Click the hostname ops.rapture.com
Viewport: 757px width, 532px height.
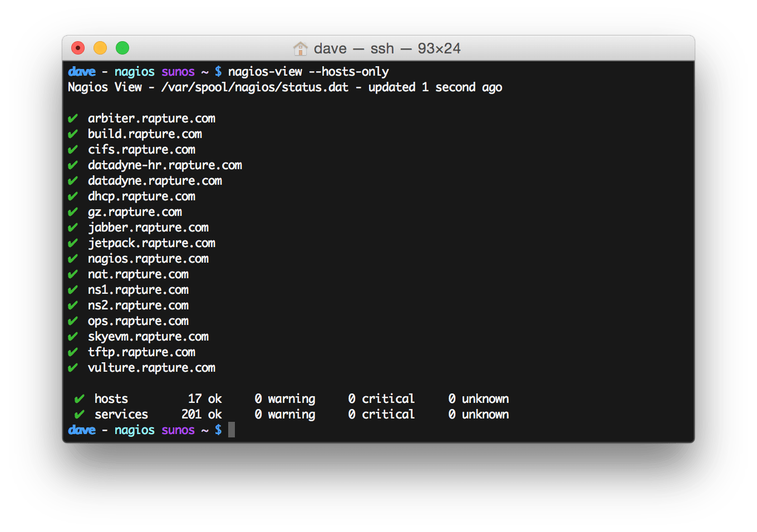pos(138,321)
